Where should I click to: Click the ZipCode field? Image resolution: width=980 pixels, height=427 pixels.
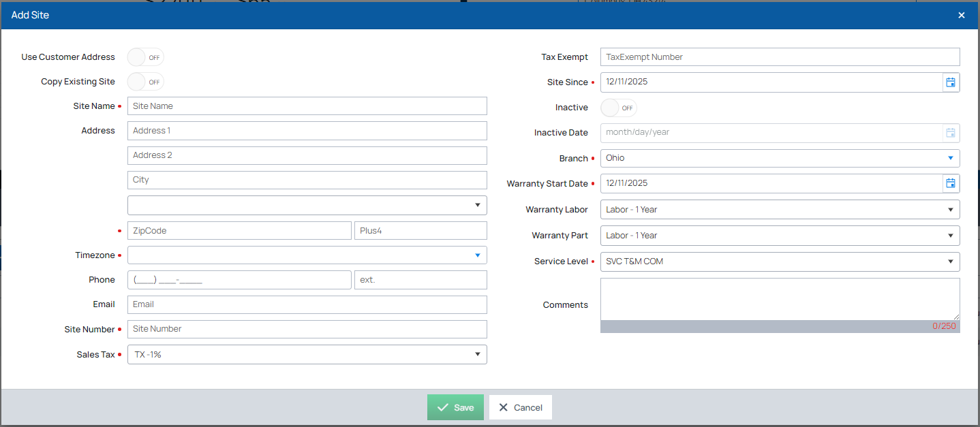point(239,230)
